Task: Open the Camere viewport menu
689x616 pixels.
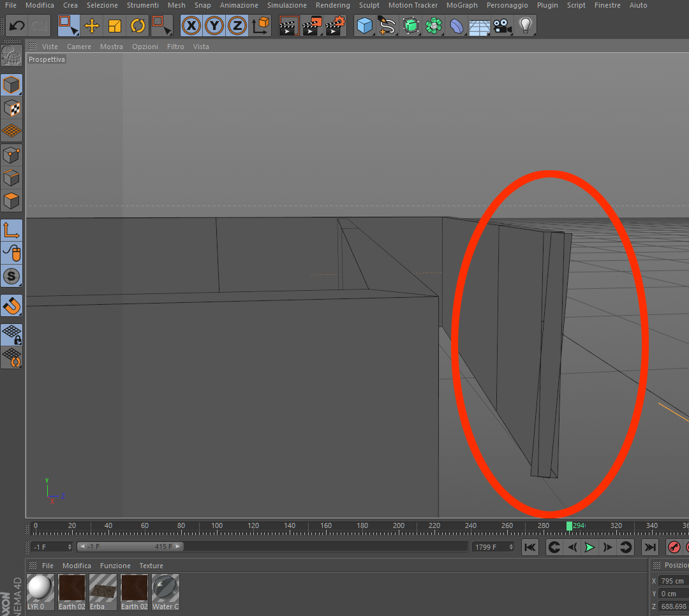Action: [79, 47]
